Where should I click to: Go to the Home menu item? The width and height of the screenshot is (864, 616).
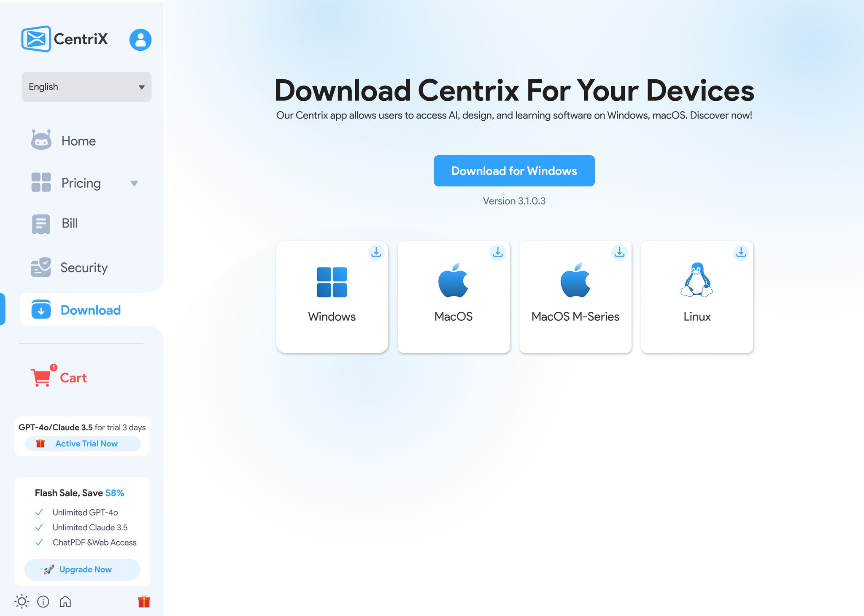click(x=78, y=141)
